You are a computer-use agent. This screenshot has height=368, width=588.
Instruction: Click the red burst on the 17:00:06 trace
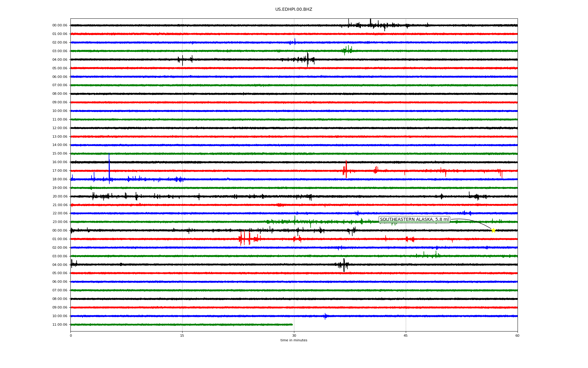[346, 171]
